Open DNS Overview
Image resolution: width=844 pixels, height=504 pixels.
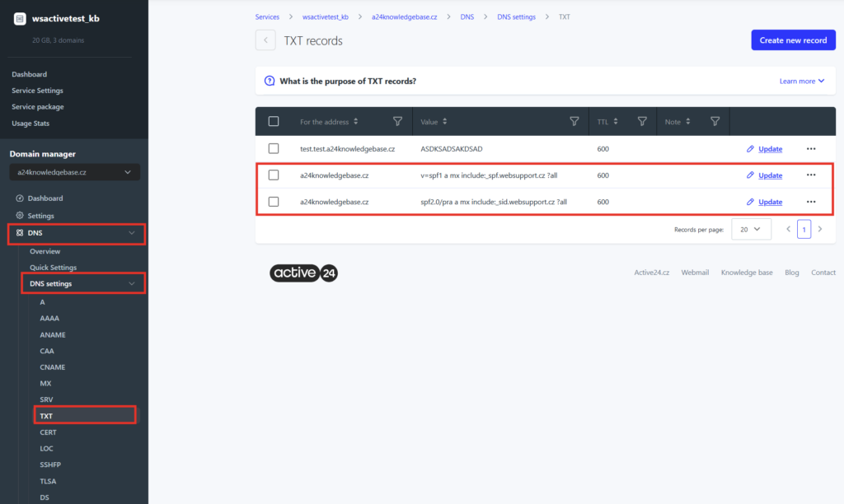[45, 251]
